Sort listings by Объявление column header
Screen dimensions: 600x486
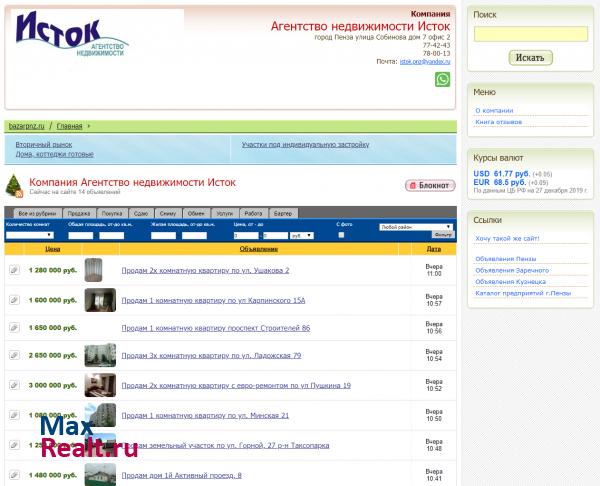tap(259, 249)
